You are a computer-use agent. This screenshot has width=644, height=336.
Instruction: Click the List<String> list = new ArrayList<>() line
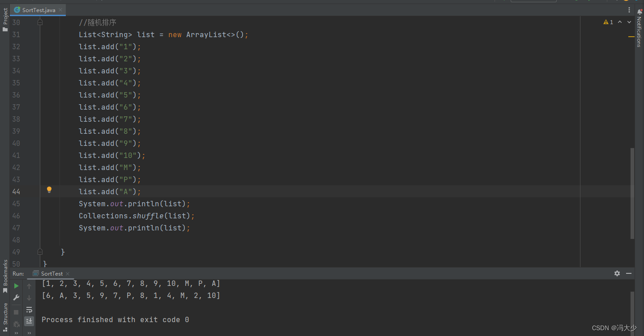click(163, 34)
